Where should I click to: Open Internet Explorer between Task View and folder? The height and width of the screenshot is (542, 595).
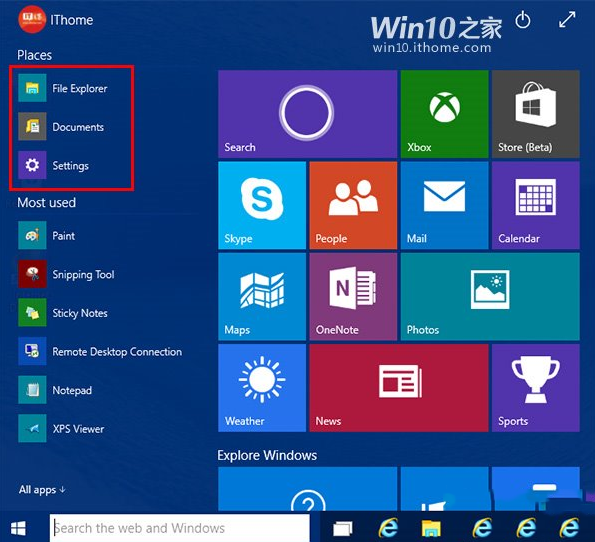point(388,528)
